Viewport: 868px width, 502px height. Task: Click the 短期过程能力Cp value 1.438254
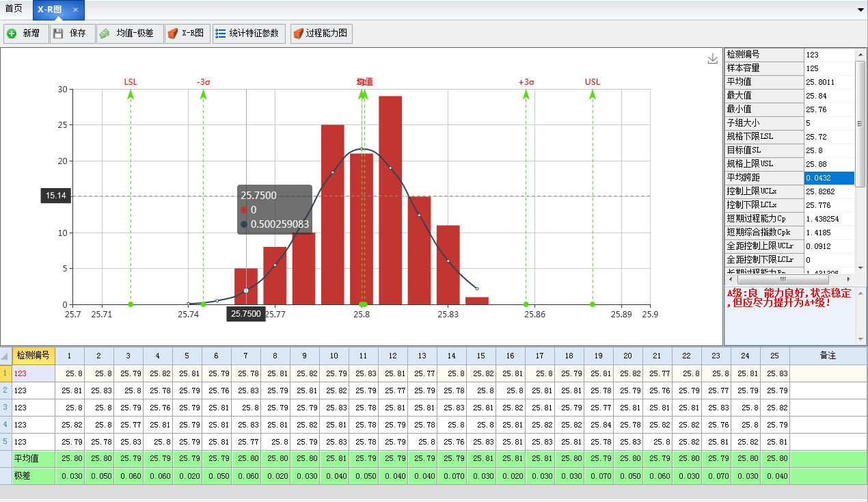click(829, 219)
